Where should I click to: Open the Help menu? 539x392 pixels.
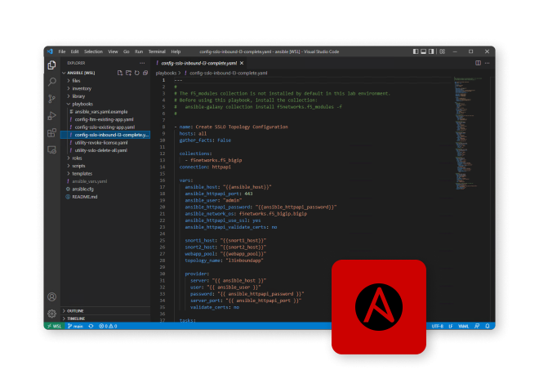(176, 51)
